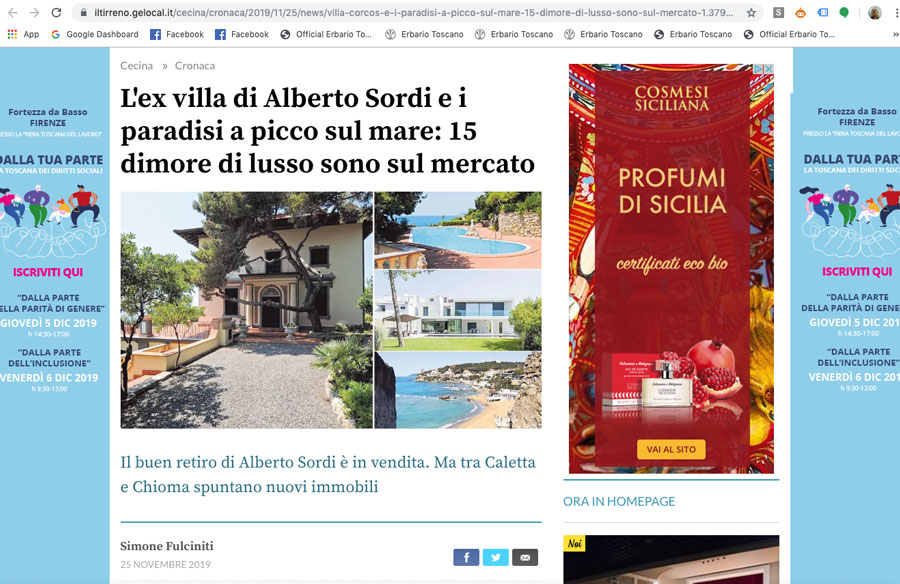
Task: Close the Cosmesi Siciliana ad
Action: [x=769, y=68]
